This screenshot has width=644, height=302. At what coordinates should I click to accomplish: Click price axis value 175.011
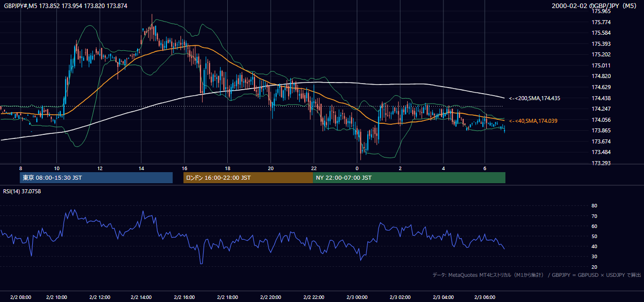click(601, 65)
